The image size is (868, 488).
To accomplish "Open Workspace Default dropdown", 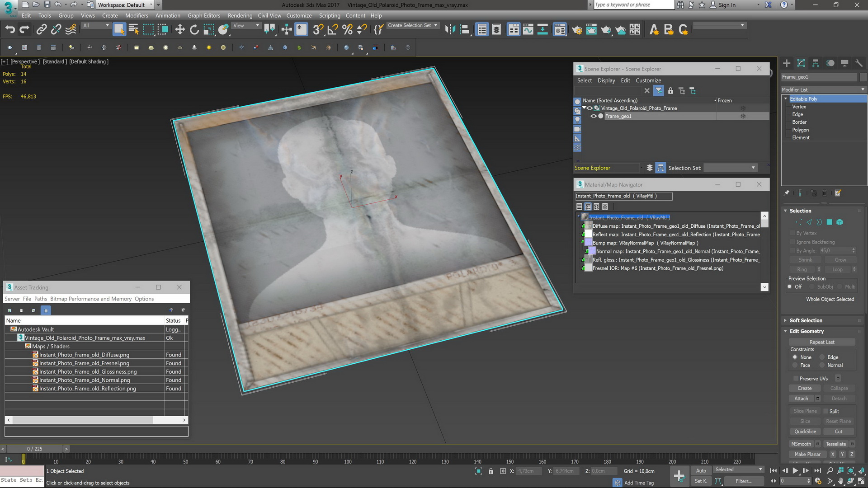I will (126, 5).
